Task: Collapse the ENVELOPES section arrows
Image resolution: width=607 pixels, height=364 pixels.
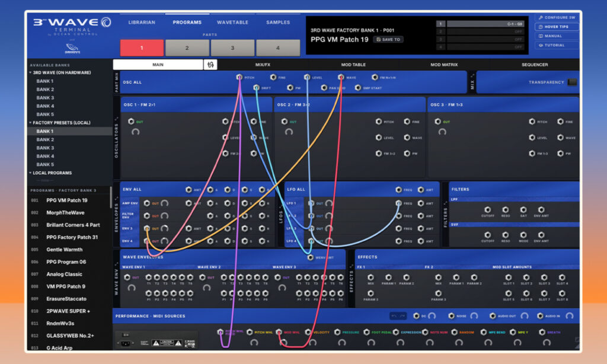Action: point(117,198)
